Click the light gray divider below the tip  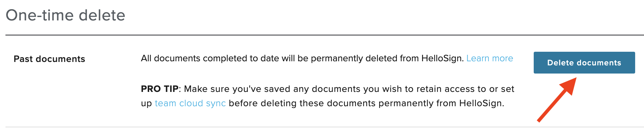(x=325, y=127)
